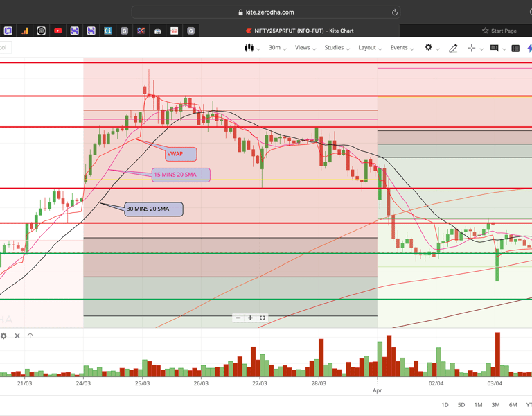This screenshot has height=416, width=532.
Task: Click the VWAP annotation label
Action: 181,154
